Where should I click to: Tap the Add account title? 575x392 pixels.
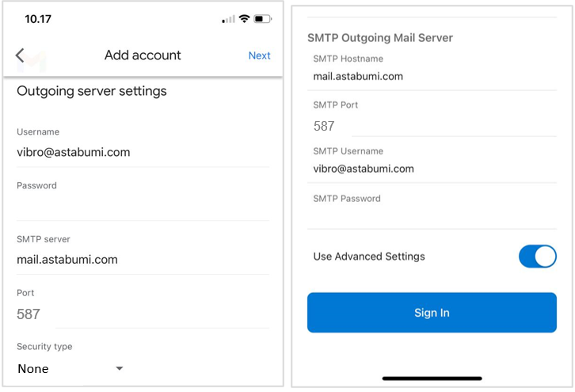tap(143, 55)
